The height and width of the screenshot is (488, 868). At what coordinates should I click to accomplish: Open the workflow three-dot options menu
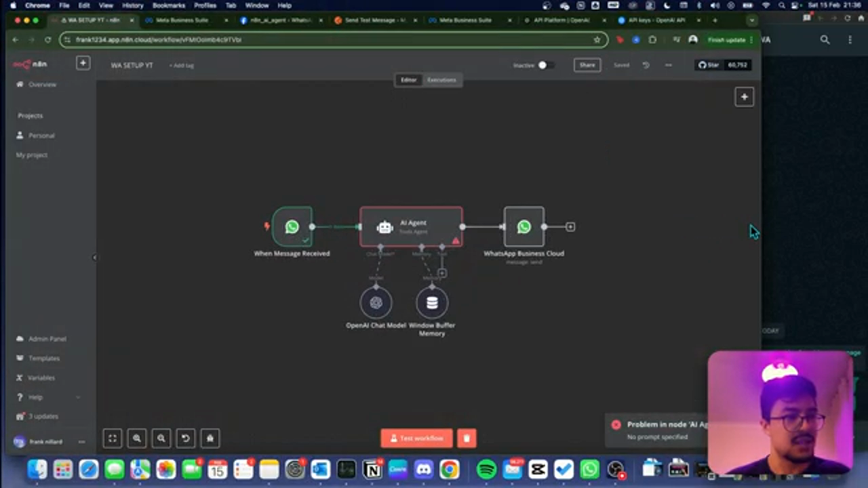pyautogui.click(x=669, y=65)
